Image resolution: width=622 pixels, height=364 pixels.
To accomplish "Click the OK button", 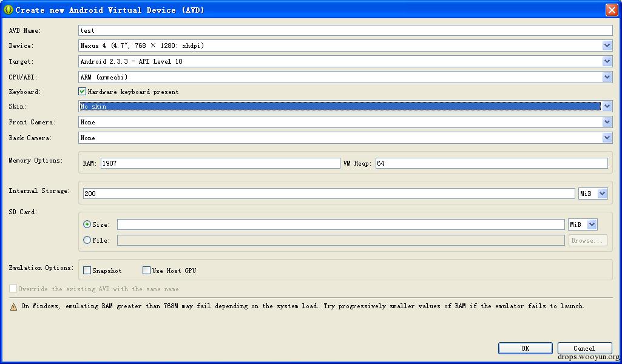I will point(525,348).
